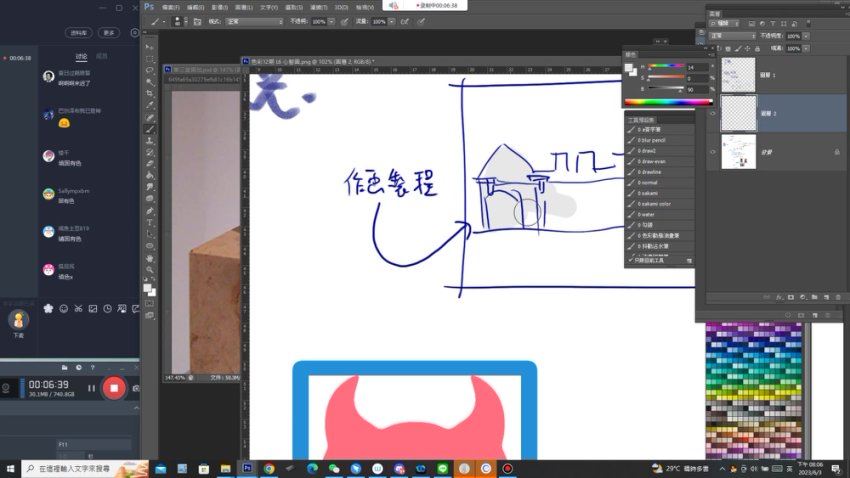Toggle lock transparent pixels in layers panel

tap(728, 49)
